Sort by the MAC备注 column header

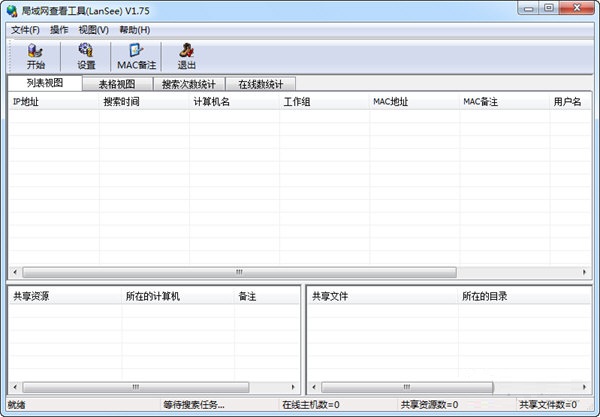click(505, 102)
